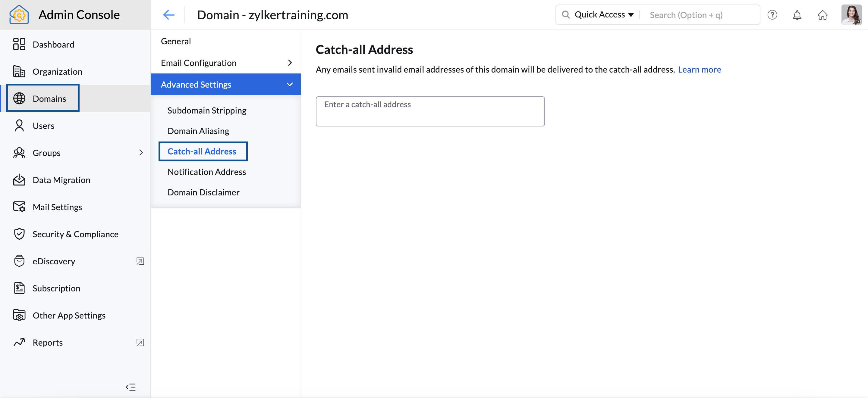Screen dimensions: 868x398
Task: Select the Domain Aliasing menu item
Action: click(198, 130)
